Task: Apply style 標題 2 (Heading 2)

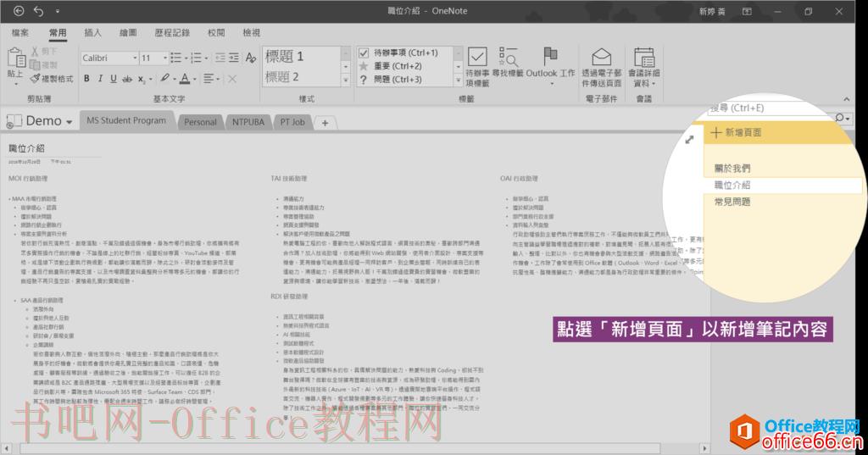Action: 301,77
